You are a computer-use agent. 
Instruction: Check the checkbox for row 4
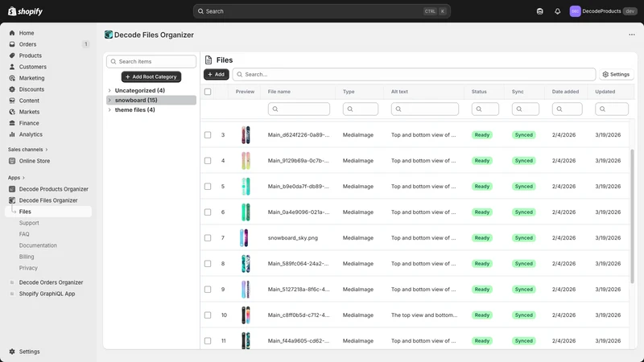click(x=208, y=161)
